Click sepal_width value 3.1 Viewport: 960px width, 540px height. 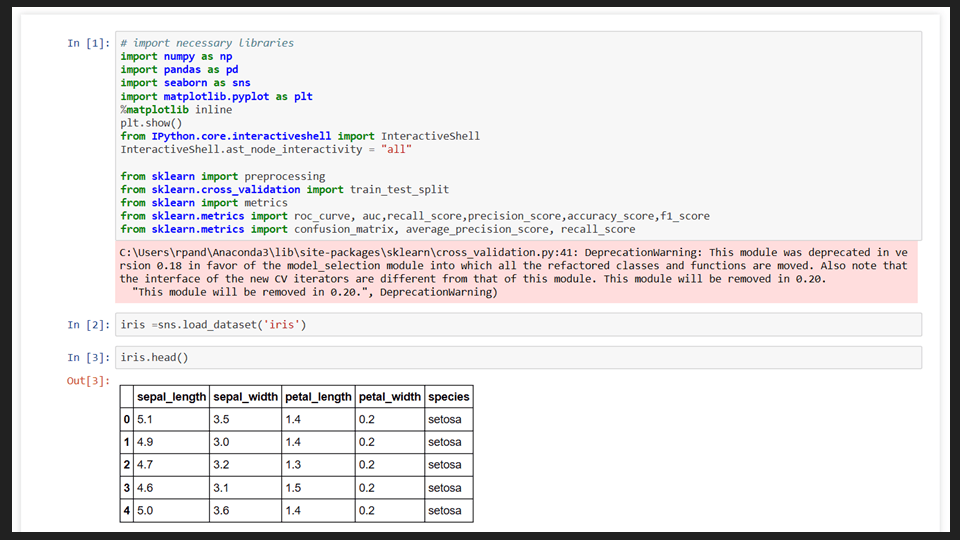246,488
